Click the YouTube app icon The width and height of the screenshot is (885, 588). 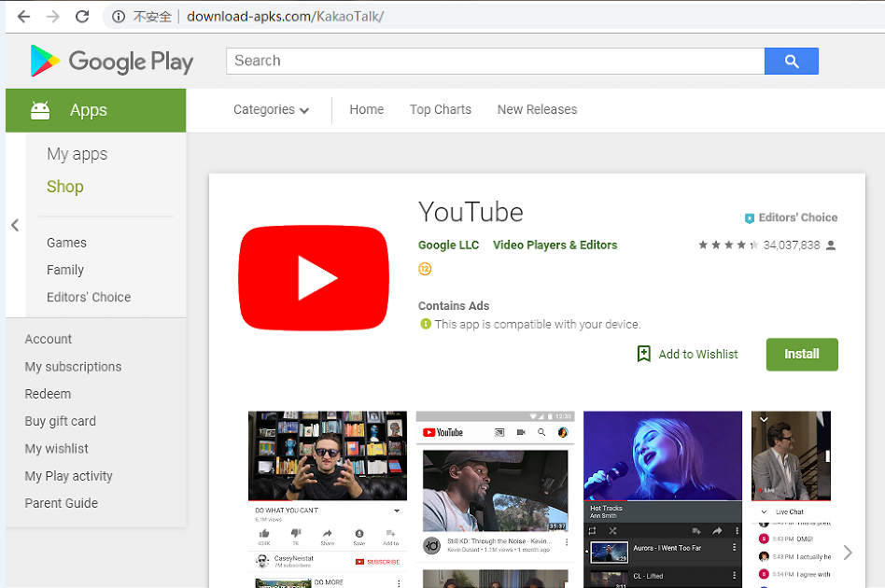(x=314, y=278)
